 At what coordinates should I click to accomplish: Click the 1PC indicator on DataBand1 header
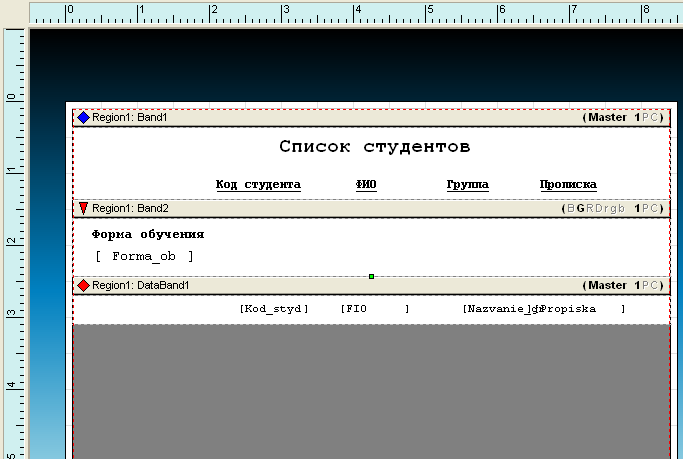click(x=646, y=285)
